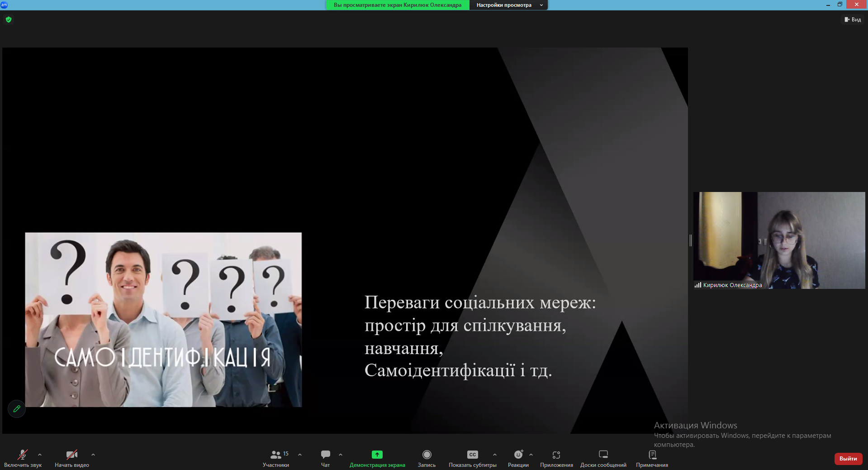
Task: Click the Самоідентифікація image on the slide
Action: pos(163,320)
